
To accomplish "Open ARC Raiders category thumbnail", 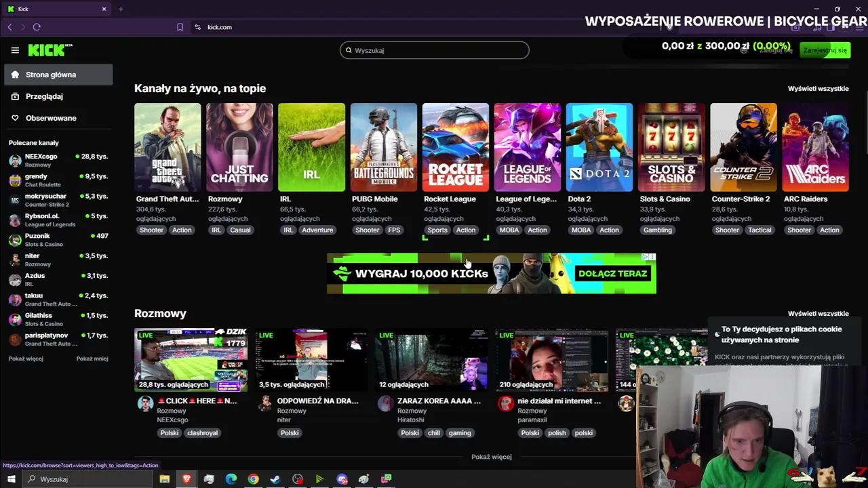I will click(815, 147).
